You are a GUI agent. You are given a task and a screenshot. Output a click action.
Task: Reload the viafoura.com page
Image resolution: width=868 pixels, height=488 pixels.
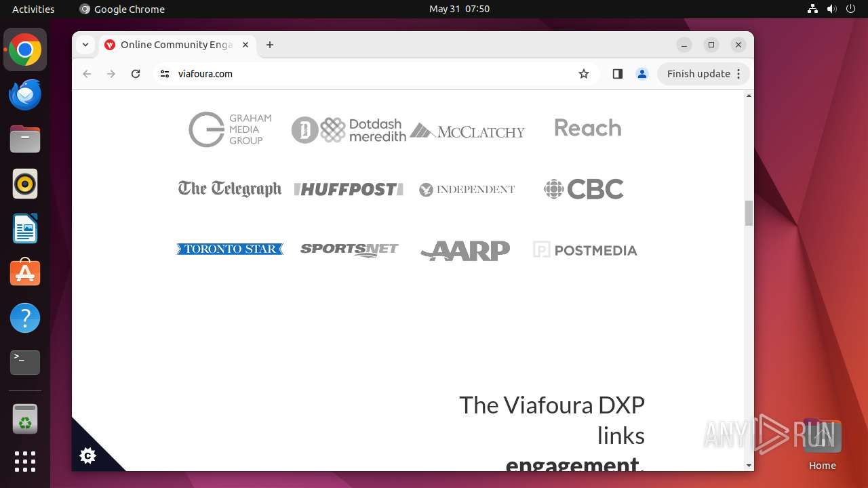[136, 74]
